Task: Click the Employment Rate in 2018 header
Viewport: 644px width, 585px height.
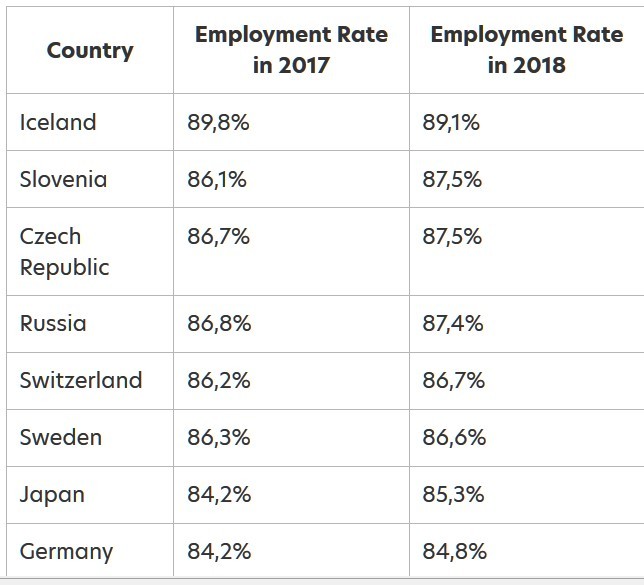Action: [x=526, y=50]
